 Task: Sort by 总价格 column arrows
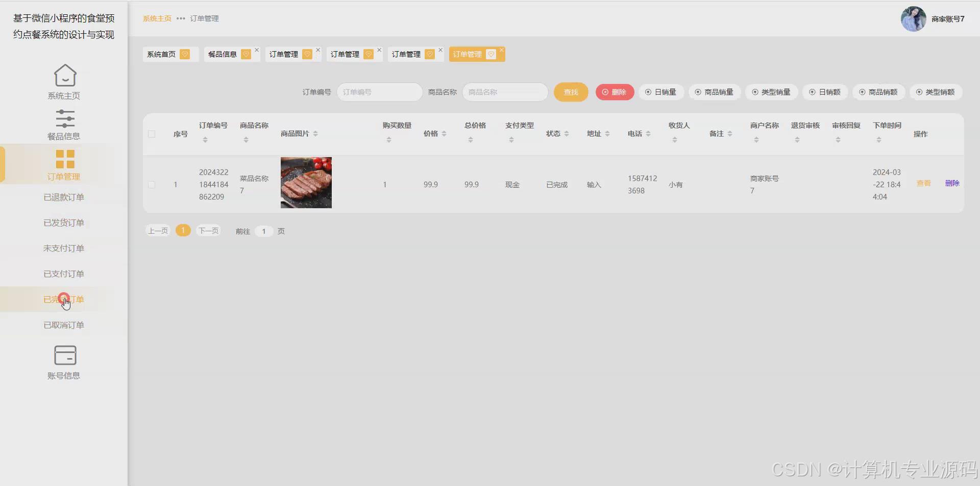[x=471, y=140]
